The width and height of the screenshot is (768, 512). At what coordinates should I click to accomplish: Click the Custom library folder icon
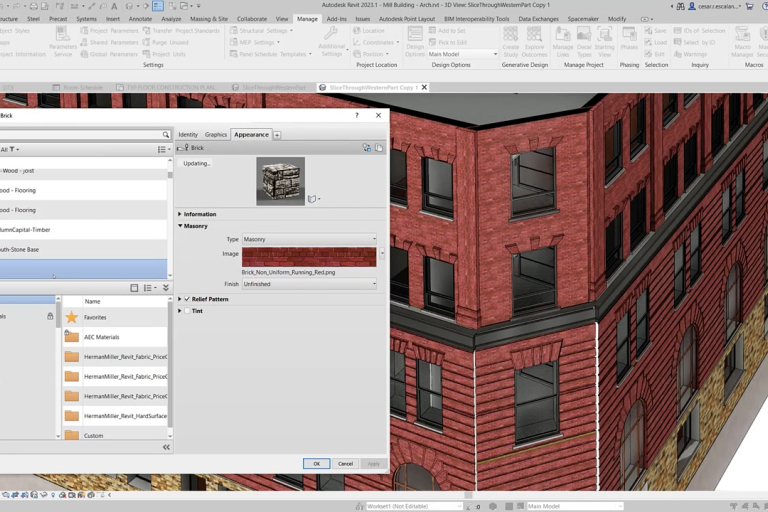pos(72,435)
